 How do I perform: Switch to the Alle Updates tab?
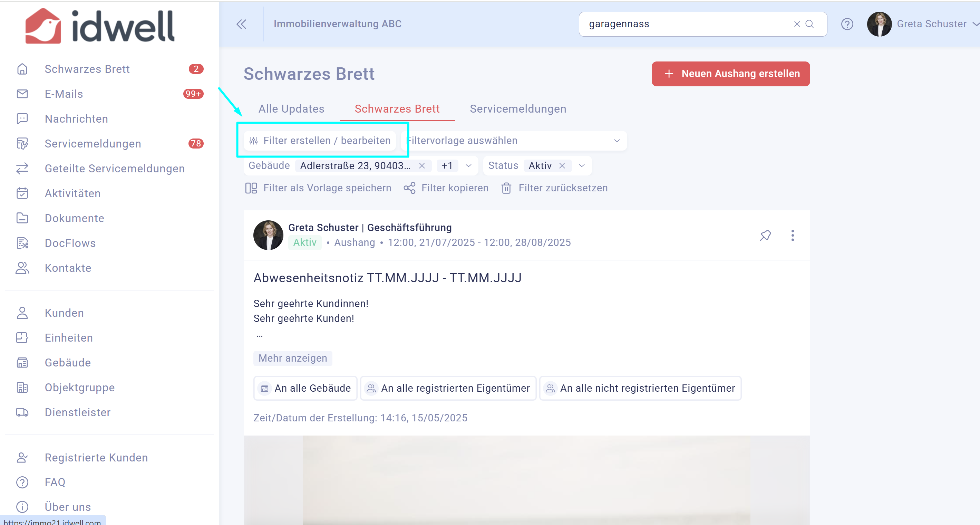coord(291,109)
